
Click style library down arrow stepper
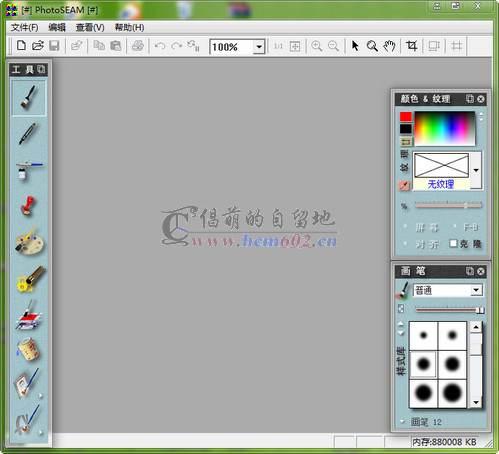coord(401,333)
